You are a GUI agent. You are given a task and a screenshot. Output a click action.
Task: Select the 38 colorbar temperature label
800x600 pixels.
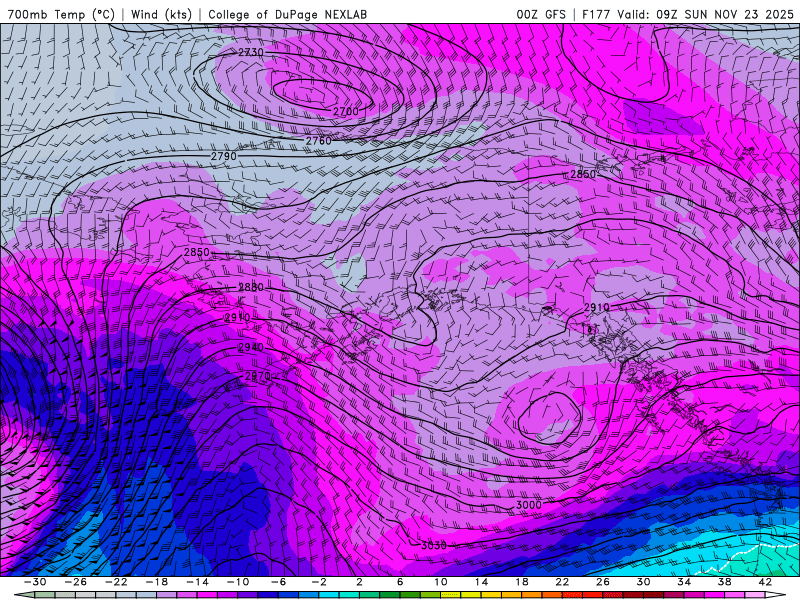pos(724,582)
